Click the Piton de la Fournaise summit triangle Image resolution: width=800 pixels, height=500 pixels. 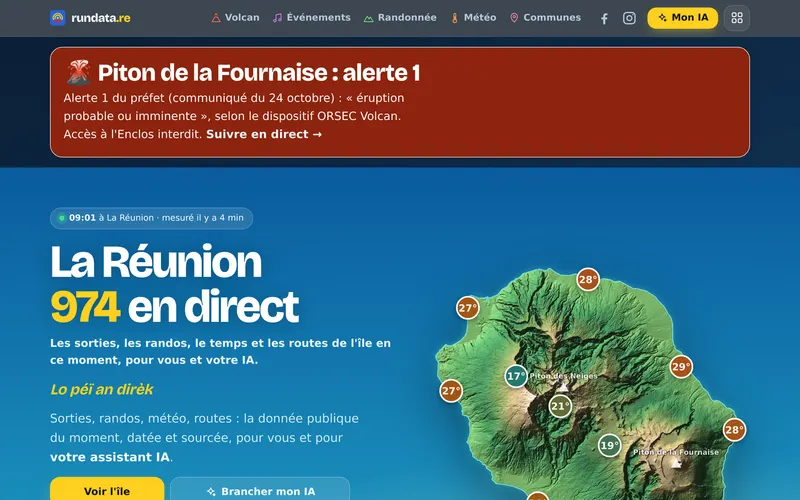tap(676, 463)
